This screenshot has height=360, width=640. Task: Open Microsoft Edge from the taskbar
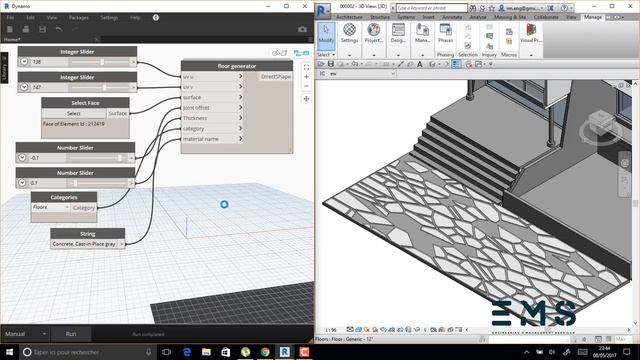pos(187,352)
